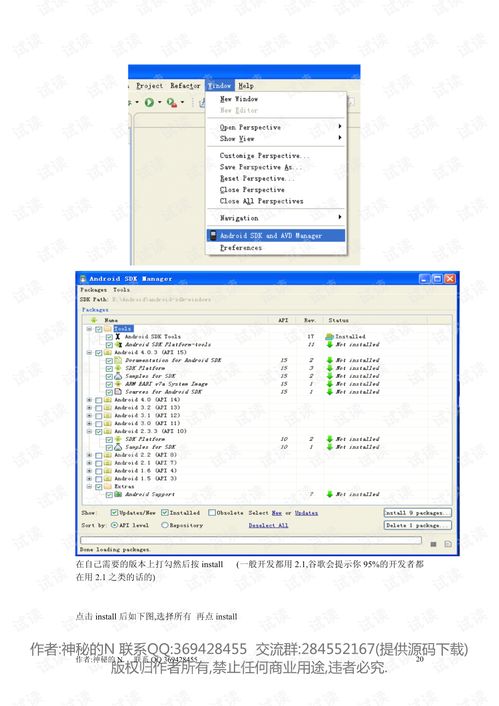Screen dimensions: 499x706
Task: Collapse the Extras folder node
Action: point(89,487)
